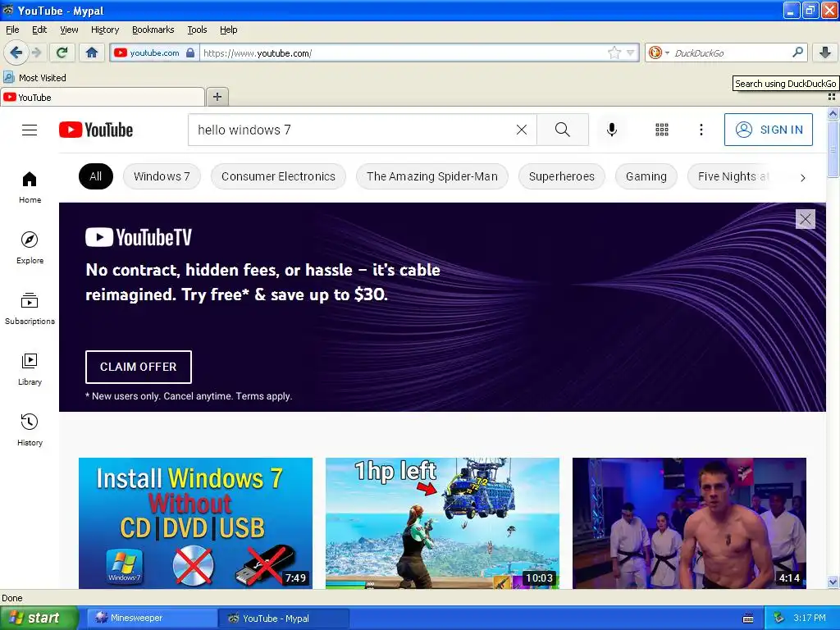Click the YouTube - Mypal taskbar button

click(x=284, y=619)
